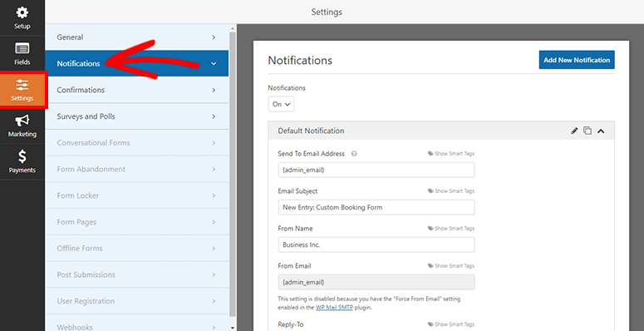Select the Settings sliders icon
Viewport: 644px width, 331px height.
pyautogui.click(x=22, y=85)
